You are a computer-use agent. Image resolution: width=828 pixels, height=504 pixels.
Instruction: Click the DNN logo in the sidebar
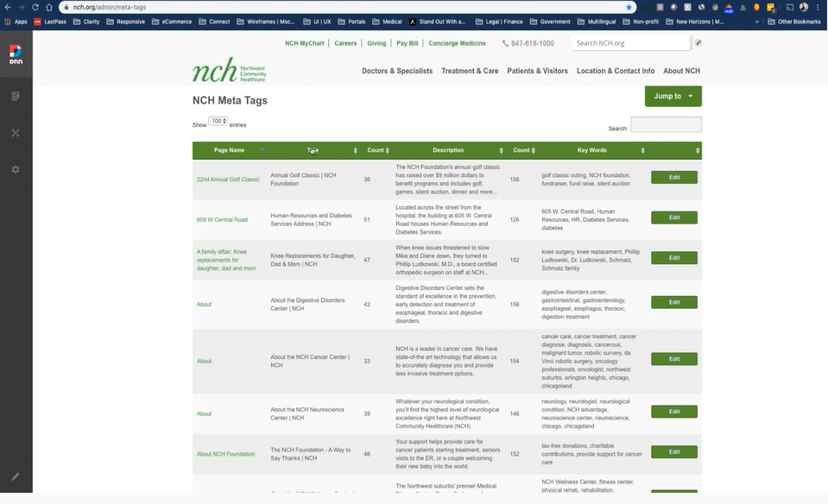[16, 54]
